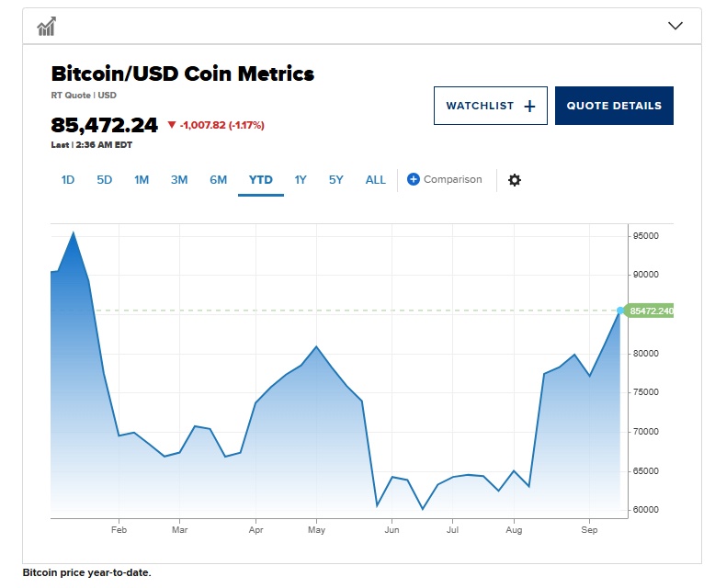Click the 75000 price axis label
Screen dimensions: 715x588
pyautogui.click(x=646, y=392)
